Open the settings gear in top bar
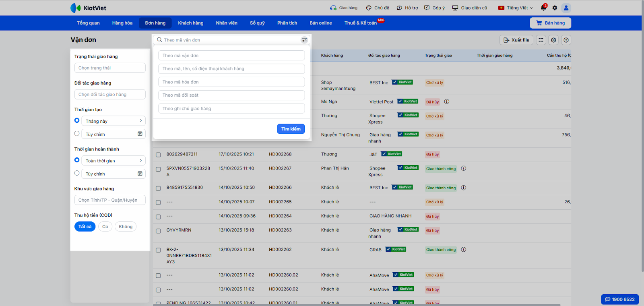Screen dimensions: 644x306 [x=555, y=8]
